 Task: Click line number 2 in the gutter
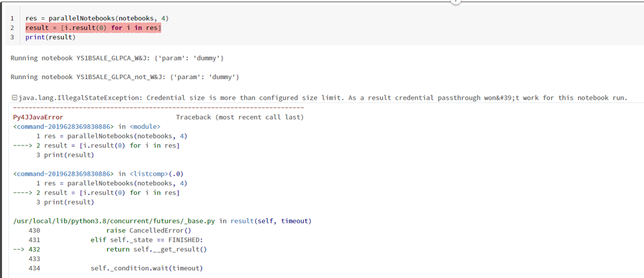tap(12, 28)
